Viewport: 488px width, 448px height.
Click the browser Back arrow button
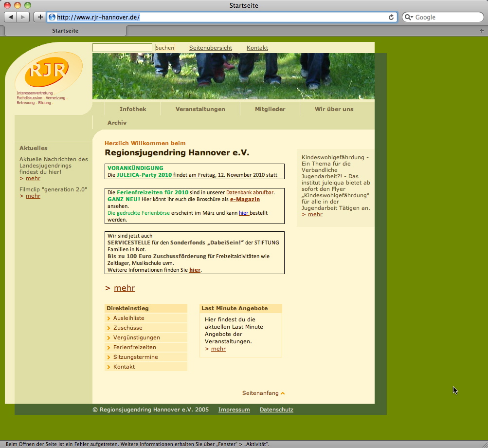click(x=11, y=17)
